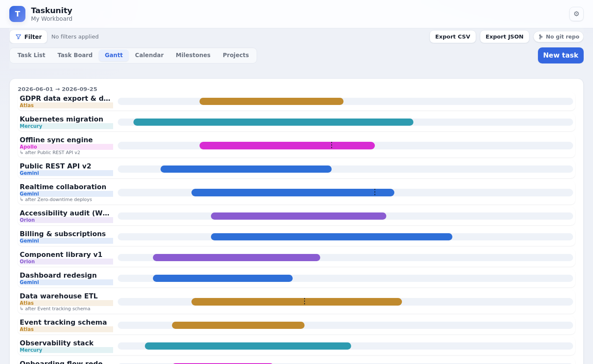This screenshot has width=593, height=364.
Task: Click Gemini tag under Dashboard redesign
Action: pos(66,282)
